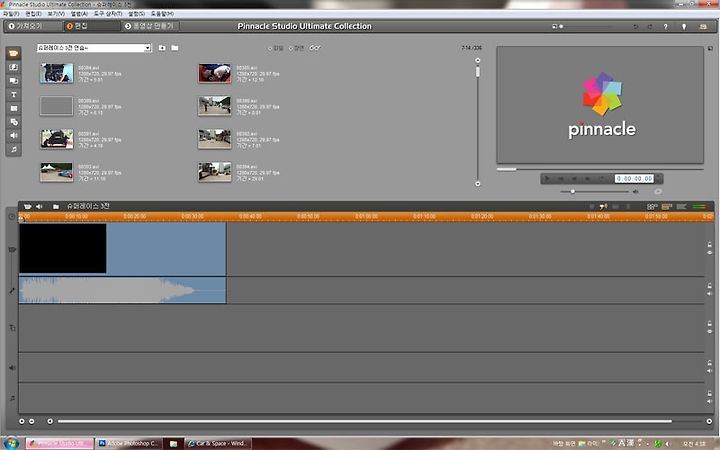This screenshot has width=720, height=450.
Task: Open the montage themes album in the sidebar
Action: pos(14,81)
